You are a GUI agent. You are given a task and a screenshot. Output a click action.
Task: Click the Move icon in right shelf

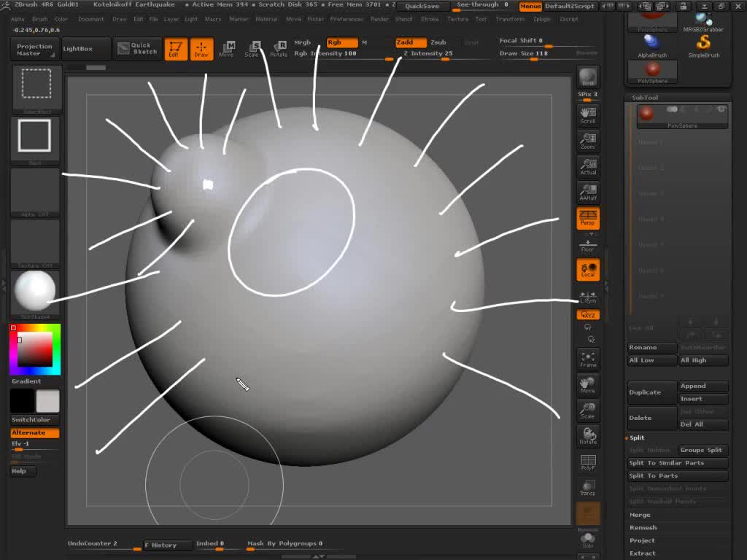coord(588,385)
